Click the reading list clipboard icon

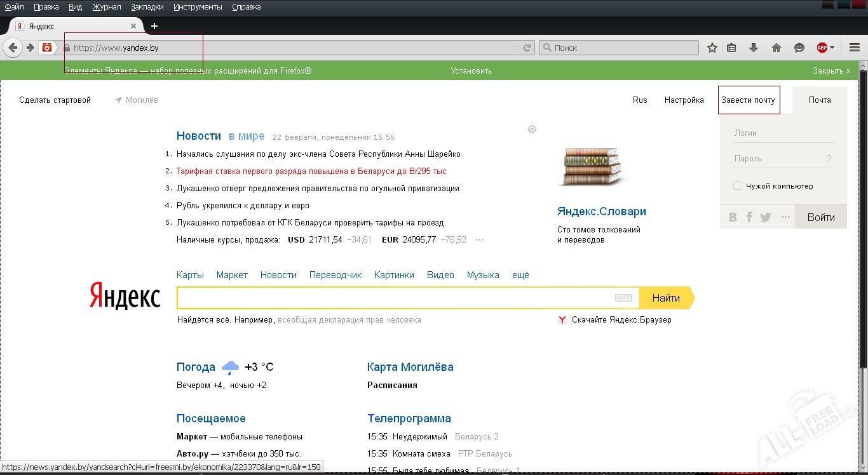(x=731, y=47)
